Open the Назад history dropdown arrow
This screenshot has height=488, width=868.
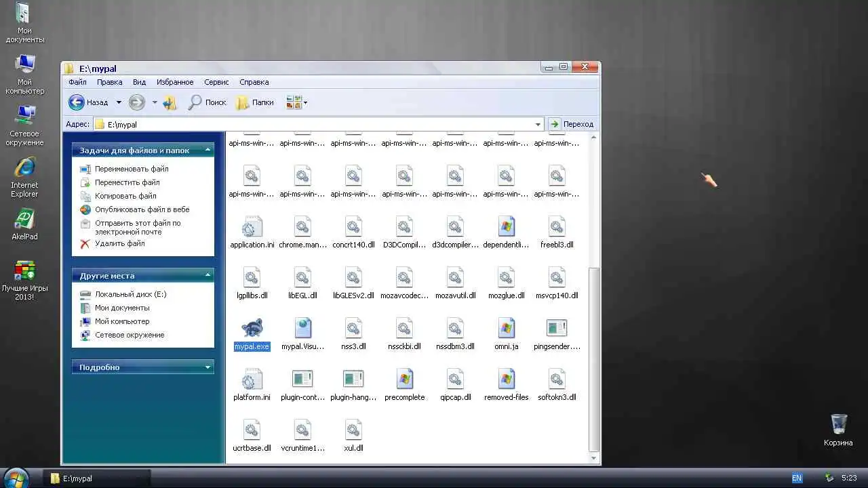(x=119, y=102)
